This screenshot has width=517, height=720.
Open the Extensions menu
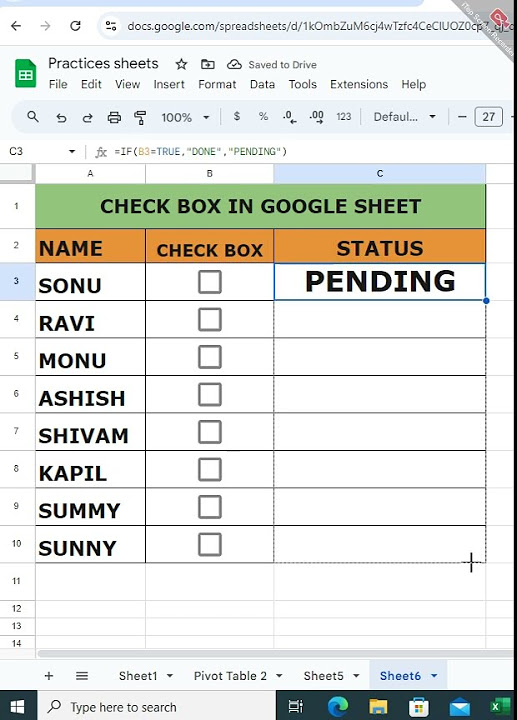359,84
